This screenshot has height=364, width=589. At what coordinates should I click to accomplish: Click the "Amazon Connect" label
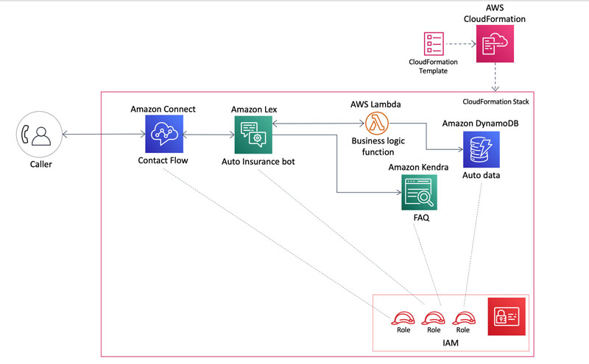tap(163, 109)
